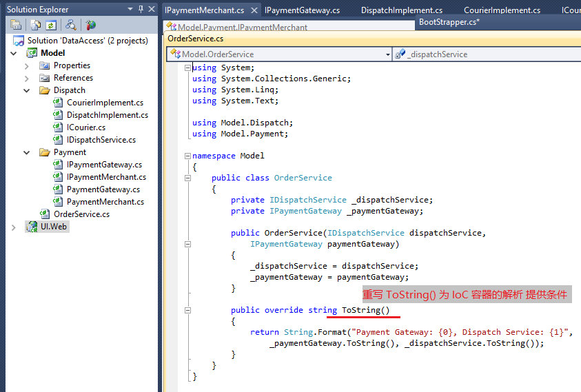The width and height of the screenshot is (581, 392).
Task: Click the IDispatchService type in field declaration
Action: [x=308, y=200]
